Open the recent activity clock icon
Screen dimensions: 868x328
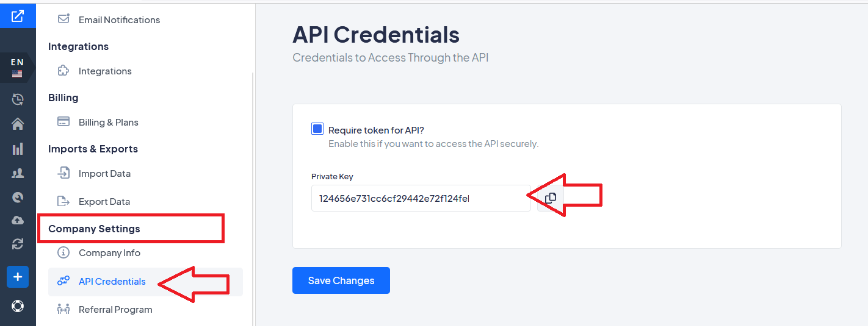coord(18,99)
